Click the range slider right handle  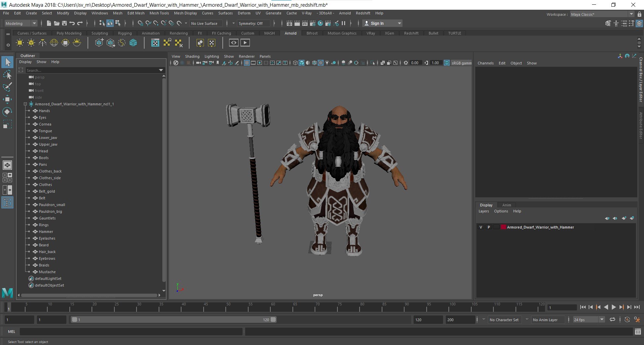click(x=273, y=319)
